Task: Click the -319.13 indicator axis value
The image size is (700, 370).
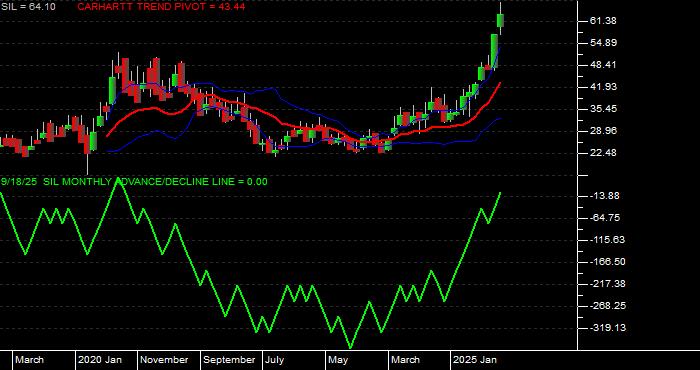Action: pyautogui.click(x=607, y=328)
